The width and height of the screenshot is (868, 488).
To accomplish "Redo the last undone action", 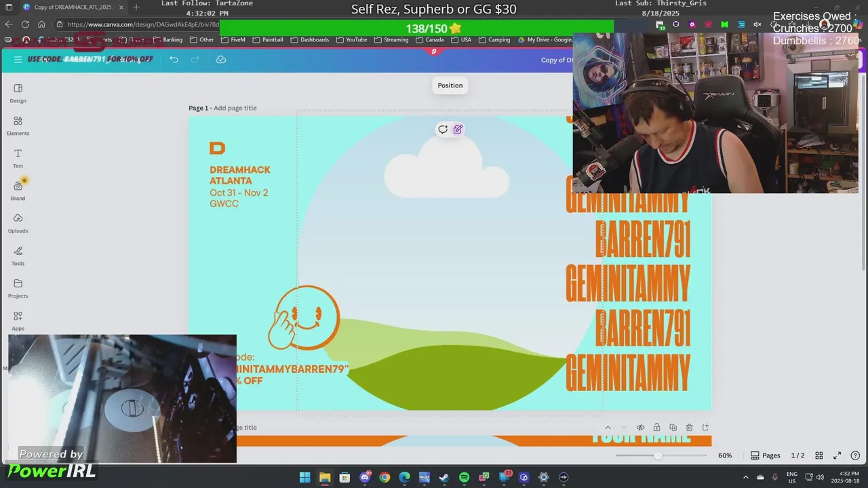I will click(195, 60).
